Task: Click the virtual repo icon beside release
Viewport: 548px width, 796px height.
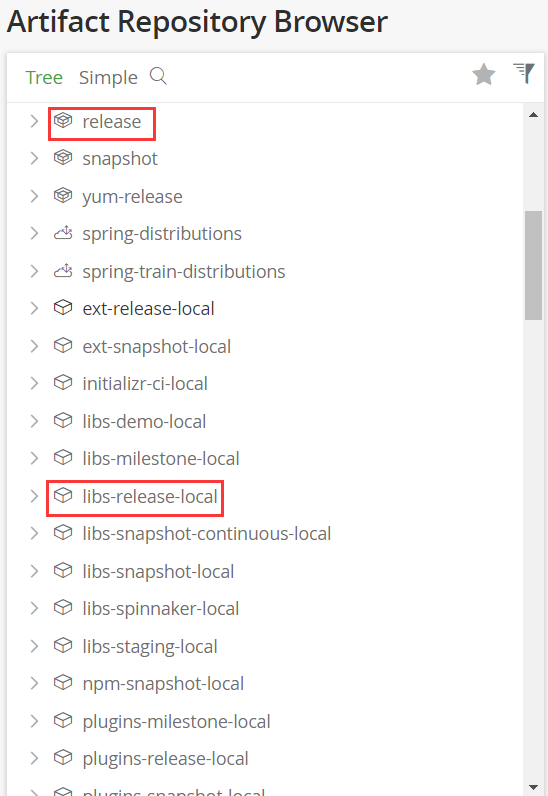Action: (x=63, y=121)
